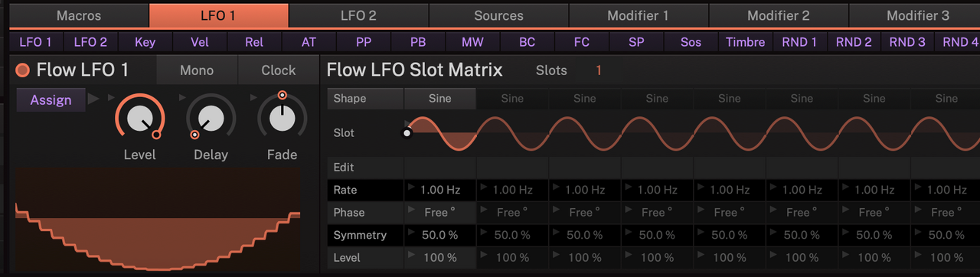Click the Slots count value field
Screen dimensions: 980x277
[x=599, y=70]
